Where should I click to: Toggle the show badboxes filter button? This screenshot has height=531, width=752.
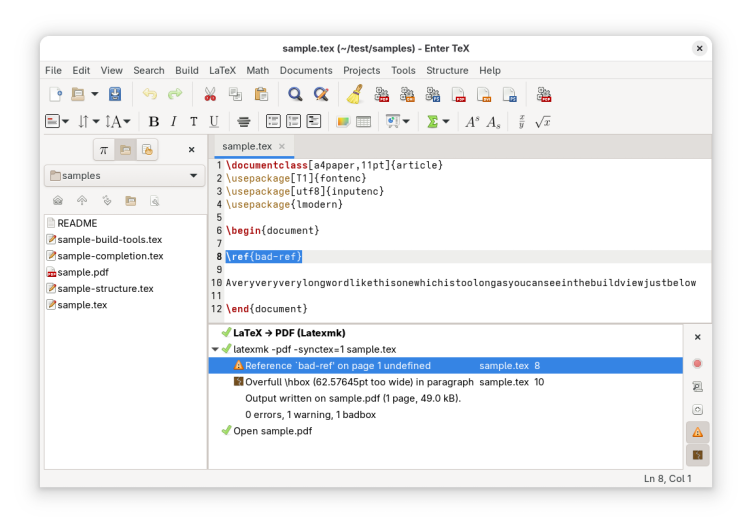pos(697,455)
